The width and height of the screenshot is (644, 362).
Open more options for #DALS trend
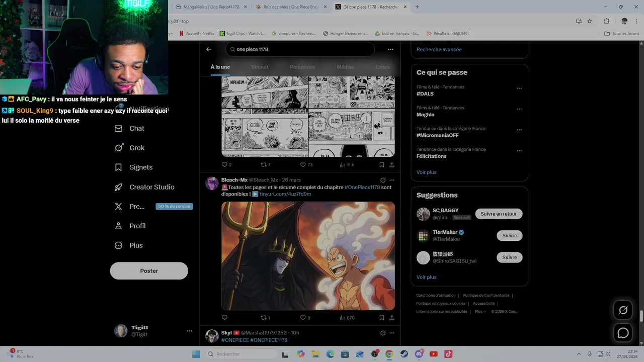519,88
